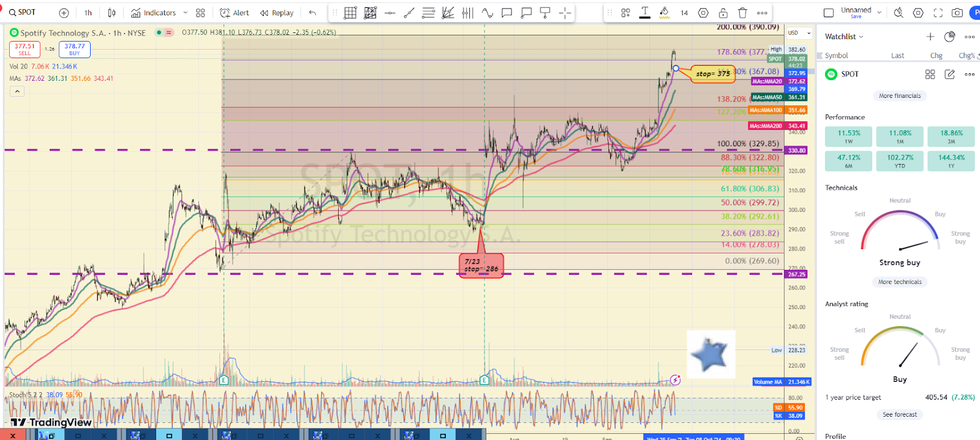Select the YTD performance tile
This screenshot has width=980, height=440.
click(x=900, y=161)
